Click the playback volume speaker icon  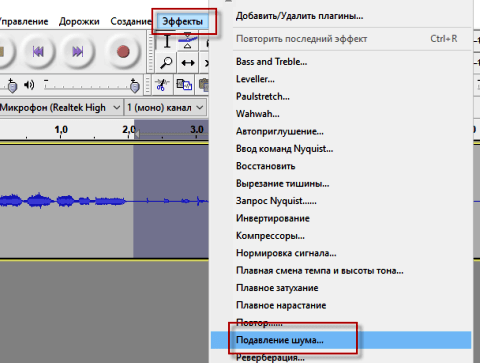click(x=29, y=85)
